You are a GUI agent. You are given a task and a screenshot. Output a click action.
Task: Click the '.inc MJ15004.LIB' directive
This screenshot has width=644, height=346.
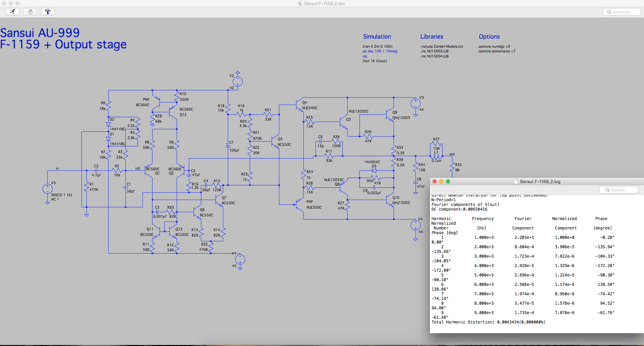coord(434,56)
